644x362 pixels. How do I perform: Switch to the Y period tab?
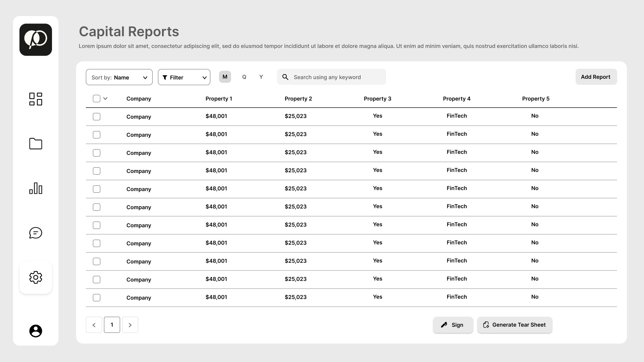point(261,77)
